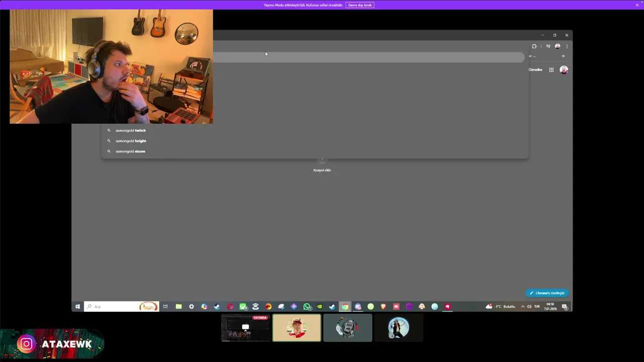Open the Google apps grid
Viewport: 644px width, 362px height.
tap(551, 70)
